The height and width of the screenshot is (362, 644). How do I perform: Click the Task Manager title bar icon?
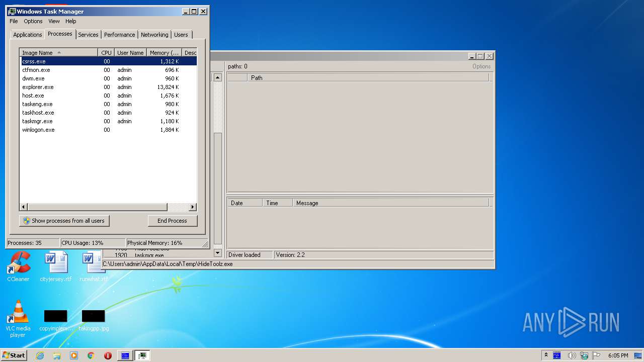tap(12, 12)
